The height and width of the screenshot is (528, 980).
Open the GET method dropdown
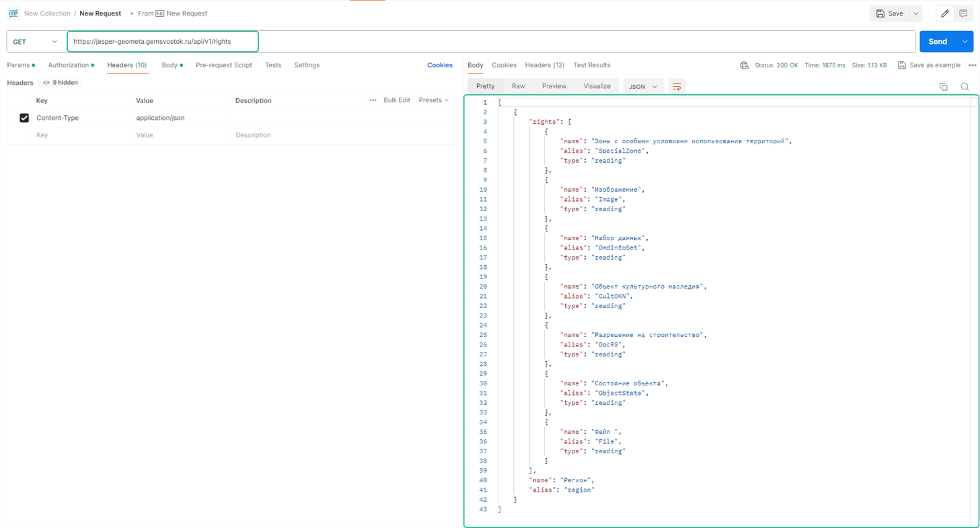[36, 42]
